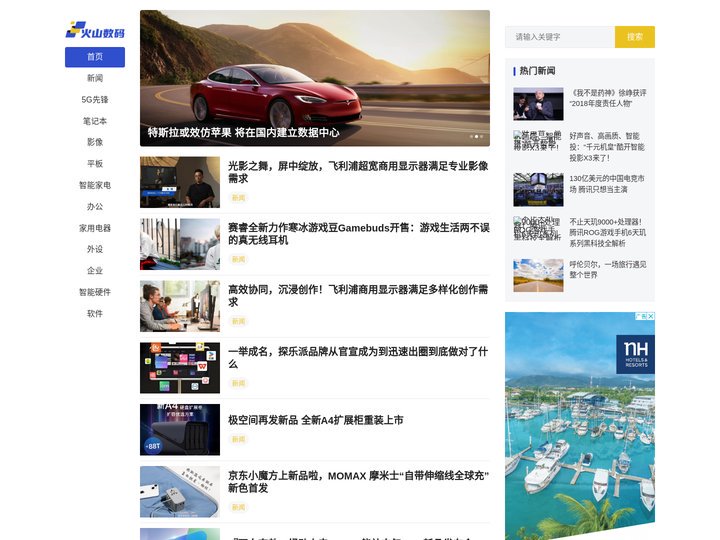Go to the 企业 category
This screenshot has width=720, height=540.
(x=95, y=270)
